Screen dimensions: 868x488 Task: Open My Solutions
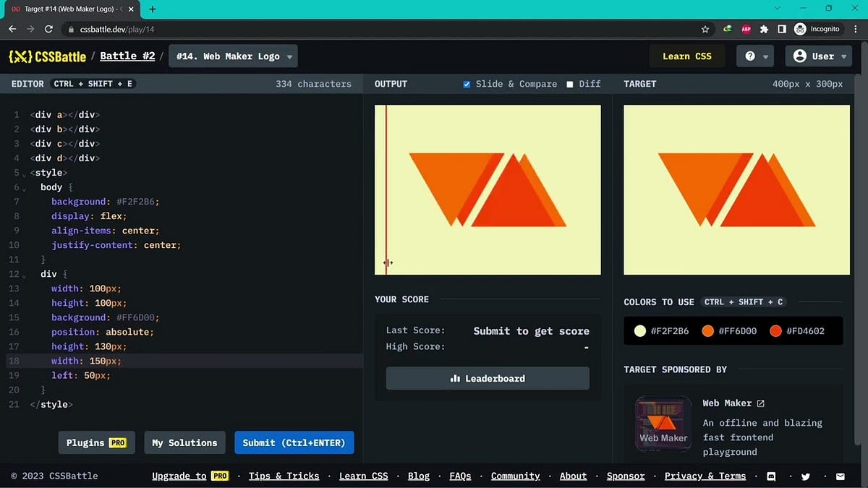click(184, 442)
